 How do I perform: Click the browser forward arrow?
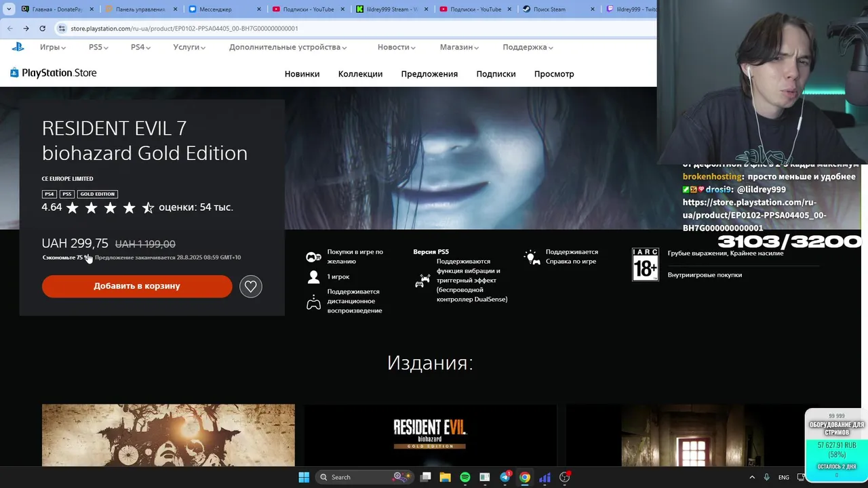[x=26, y=28]
